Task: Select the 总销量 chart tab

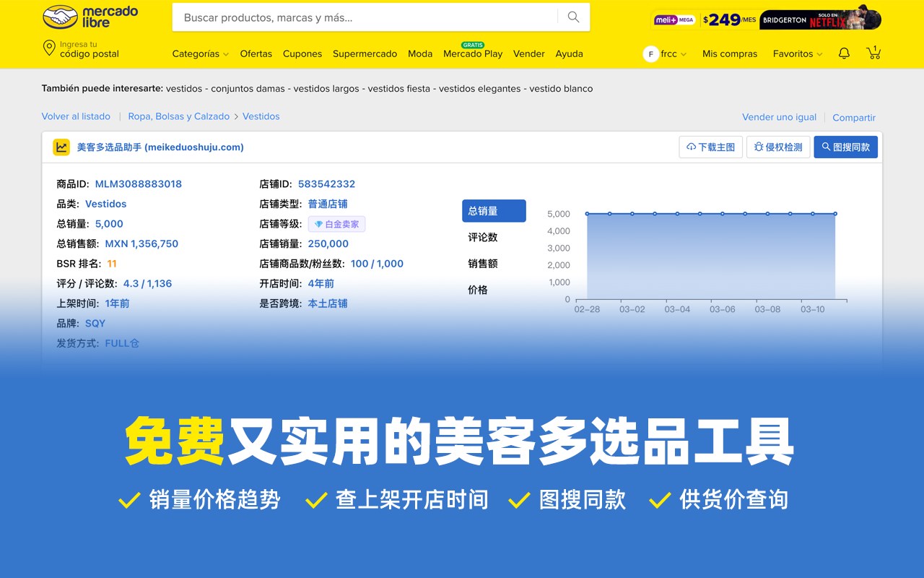Action: click(x=494, y=211)
